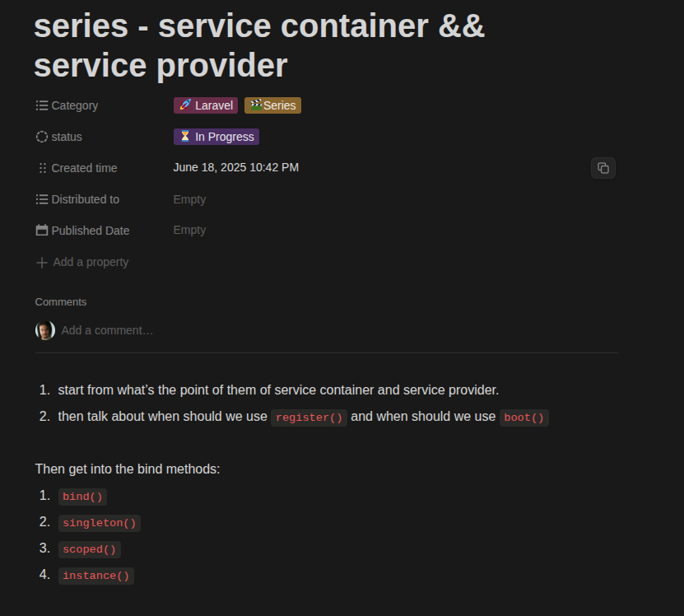Click the register() inline code

[x=309, y=418]
